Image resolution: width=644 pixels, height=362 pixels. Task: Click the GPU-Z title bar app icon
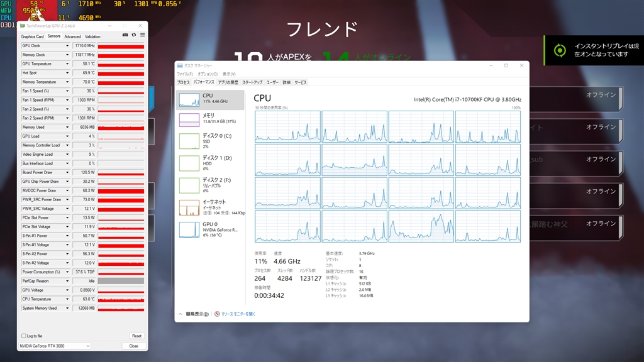click(x=23, y=26)
